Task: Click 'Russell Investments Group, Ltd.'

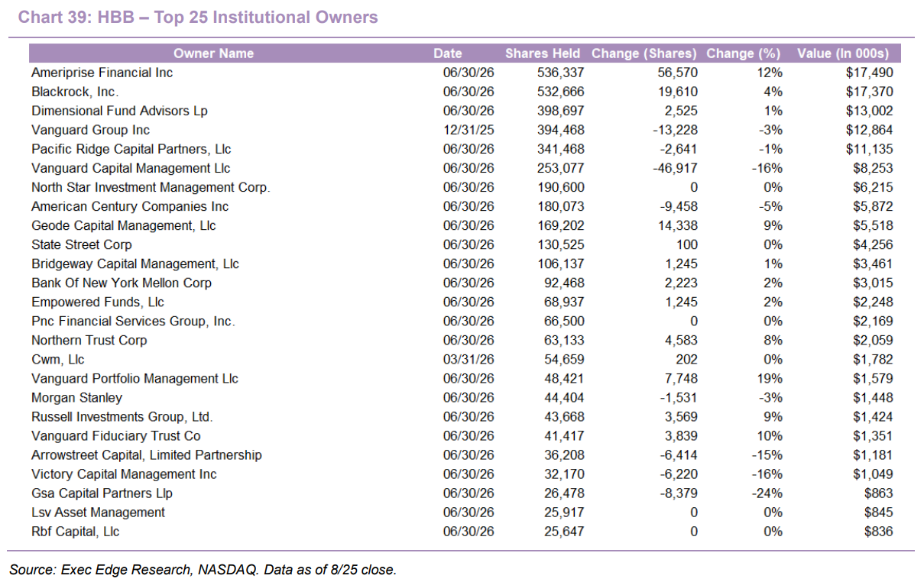Action: coord(122,416)
